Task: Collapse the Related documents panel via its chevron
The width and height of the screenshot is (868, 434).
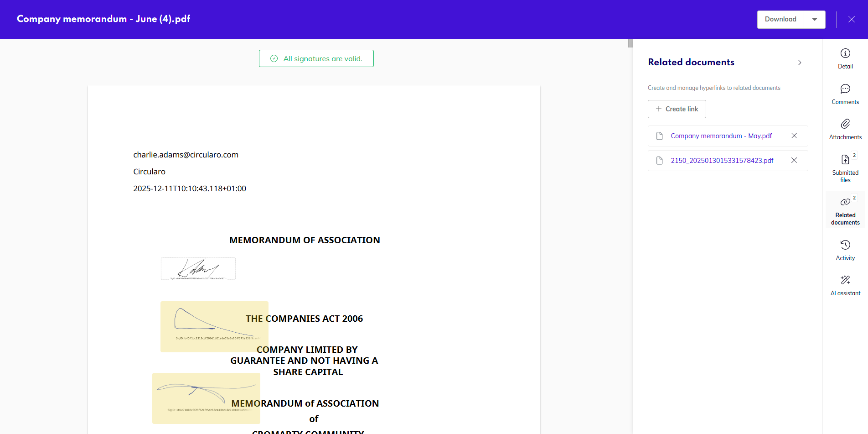Action: [800, 63]
